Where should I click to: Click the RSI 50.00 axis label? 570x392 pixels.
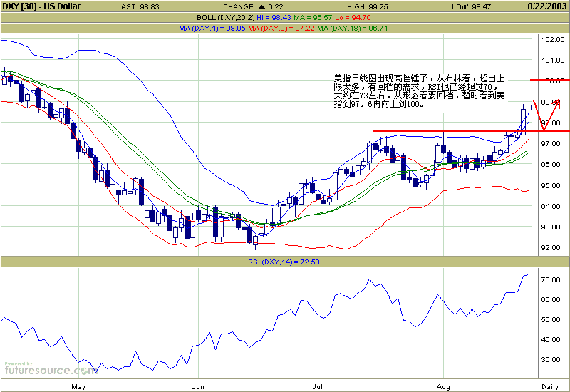pos(551,319)
